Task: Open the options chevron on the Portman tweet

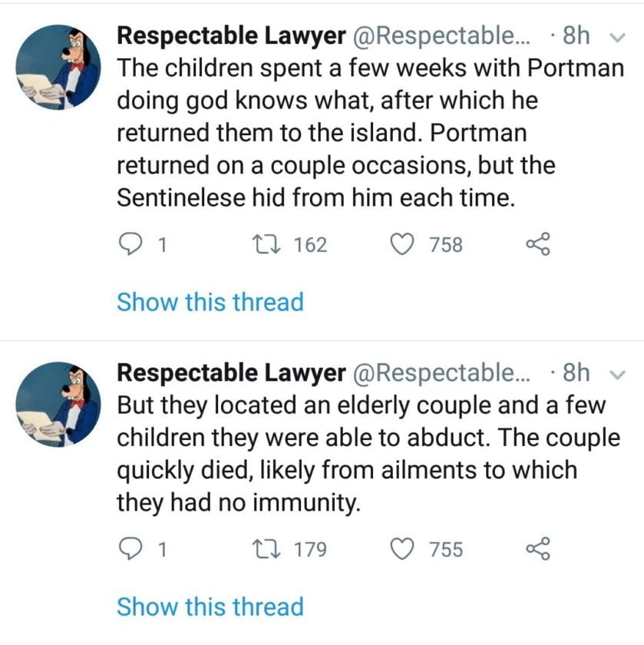Action: tap(613, 35)
